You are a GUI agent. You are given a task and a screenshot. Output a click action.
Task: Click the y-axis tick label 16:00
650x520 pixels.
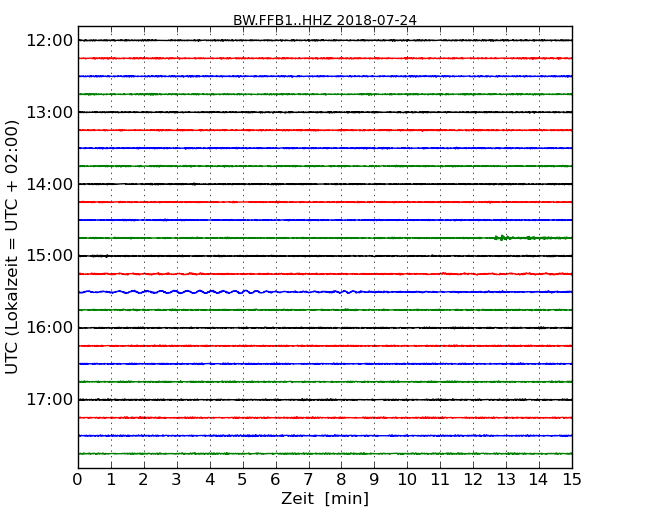[50, 328]
